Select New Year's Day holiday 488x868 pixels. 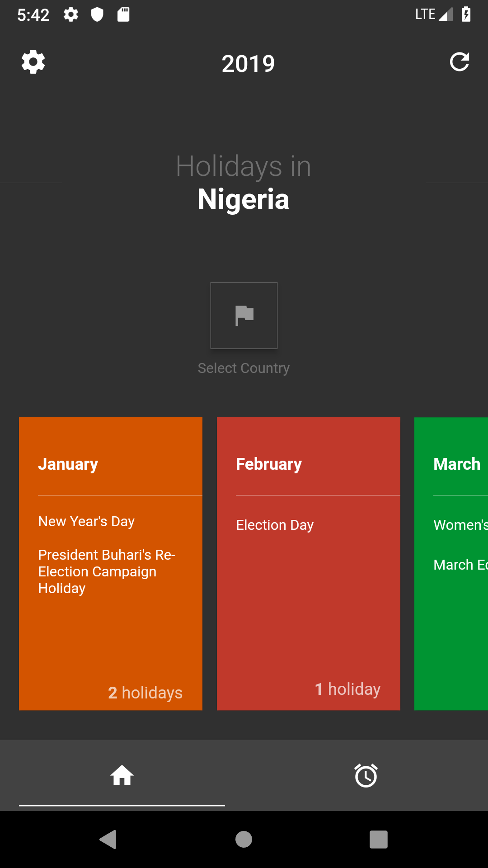point(86,521)
